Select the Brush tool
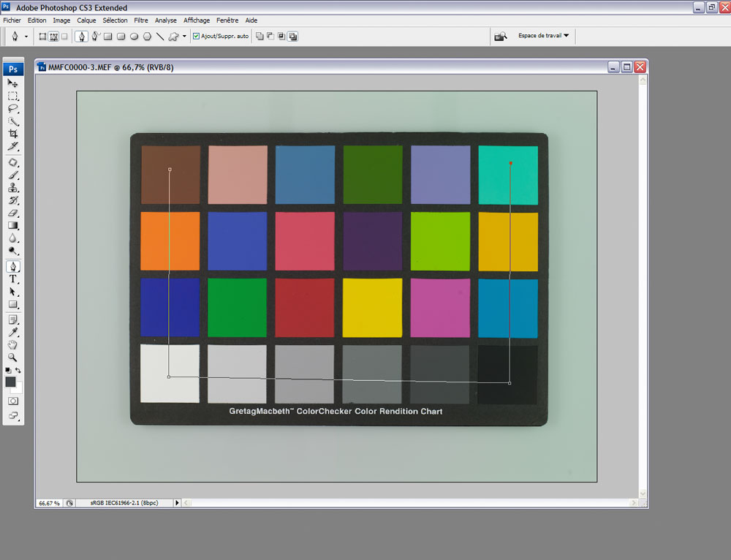The height and width of the screenshot is (560, 731). [x=12, y=175]
